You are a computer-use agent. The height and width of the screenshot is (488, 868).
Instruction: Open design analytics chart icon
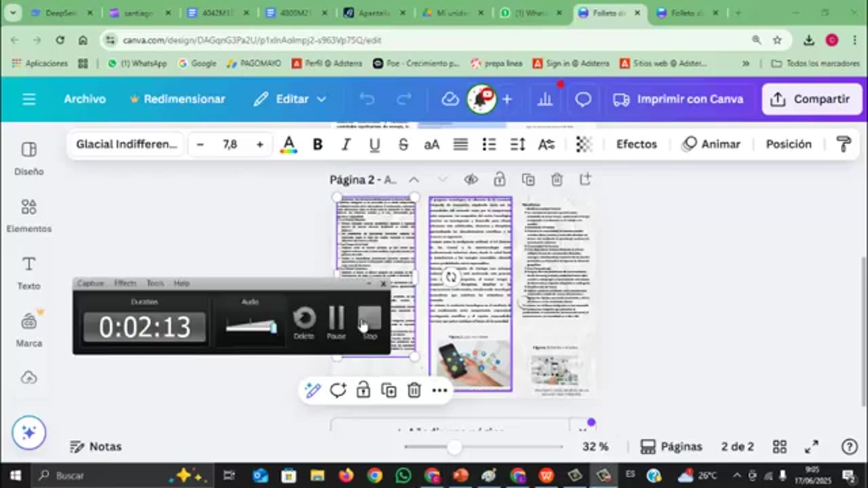545,99
